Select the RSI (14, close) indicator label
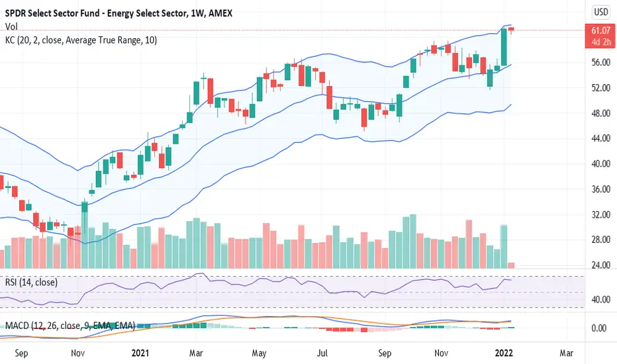Viewport: 617px width, 364px height. coord(31,282)
